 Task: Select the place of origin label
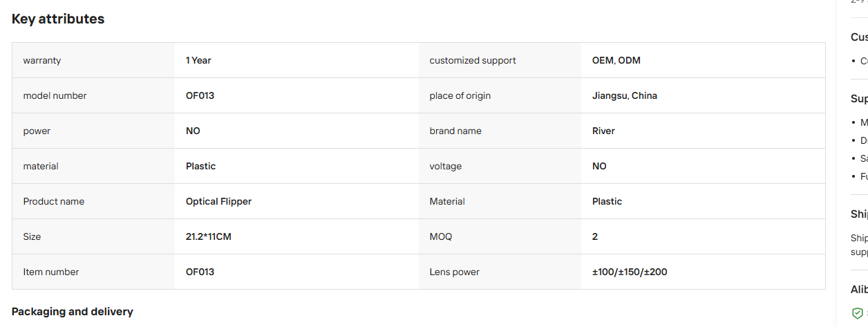(460, 95)
